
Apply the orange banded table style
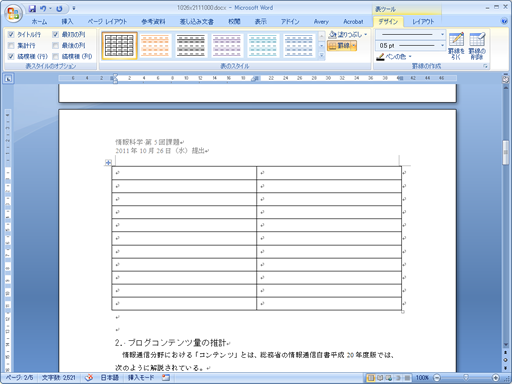click(155, 46)
